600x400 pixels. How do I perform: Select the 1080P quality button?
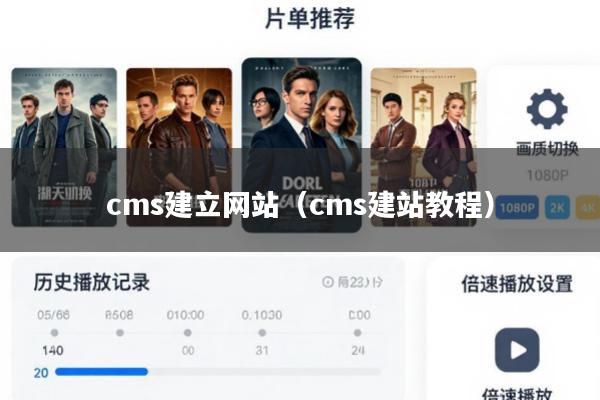coord(517,207)
